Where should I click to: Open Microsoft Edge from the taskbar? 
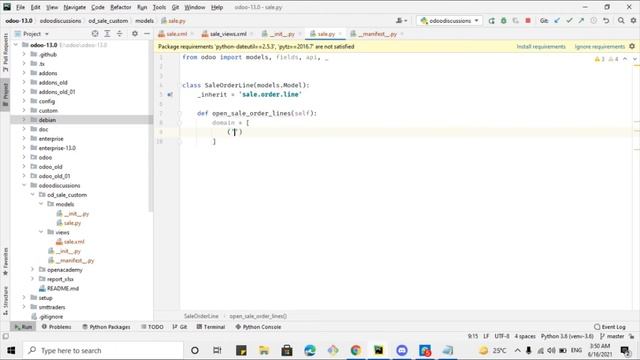click(x=310, y=350)
